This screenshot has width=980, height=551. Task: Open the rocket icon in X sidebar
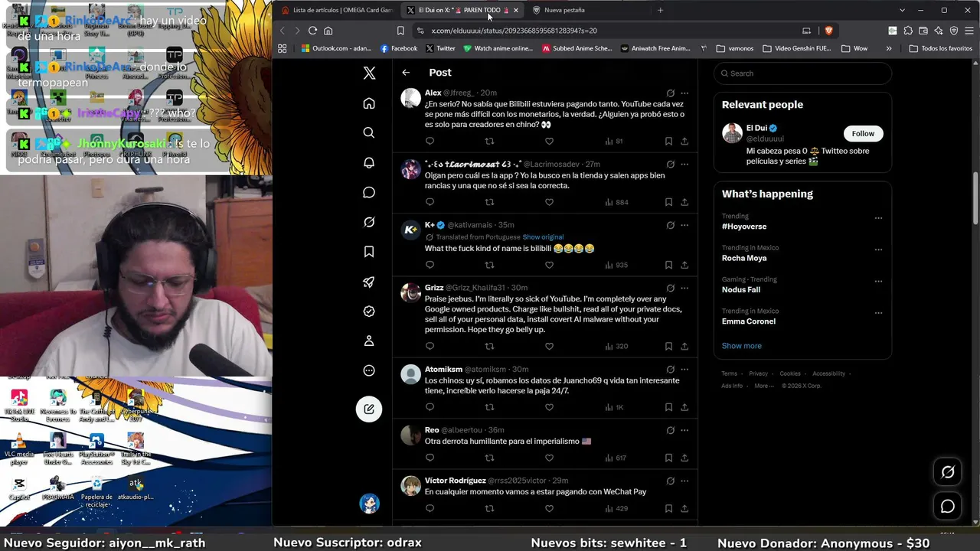tap(369, 282)
